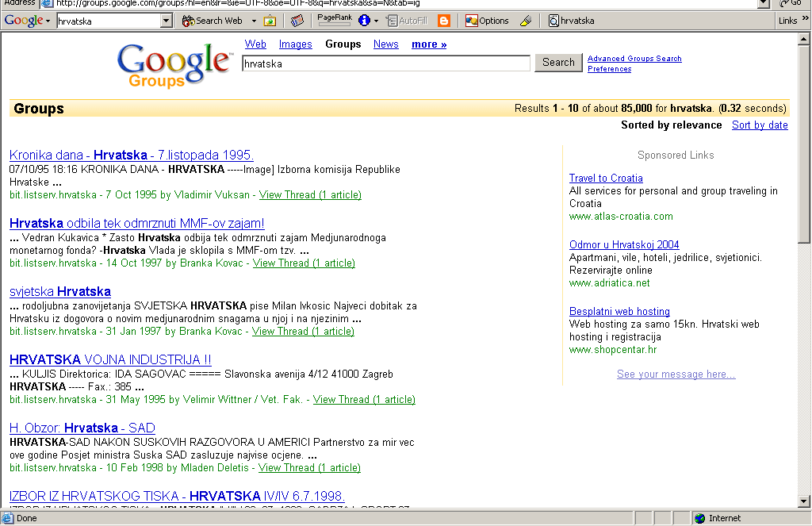Open the toolbar search box dropdown arrow
Screen dimensions: 812x526
[x=166, y=21]
